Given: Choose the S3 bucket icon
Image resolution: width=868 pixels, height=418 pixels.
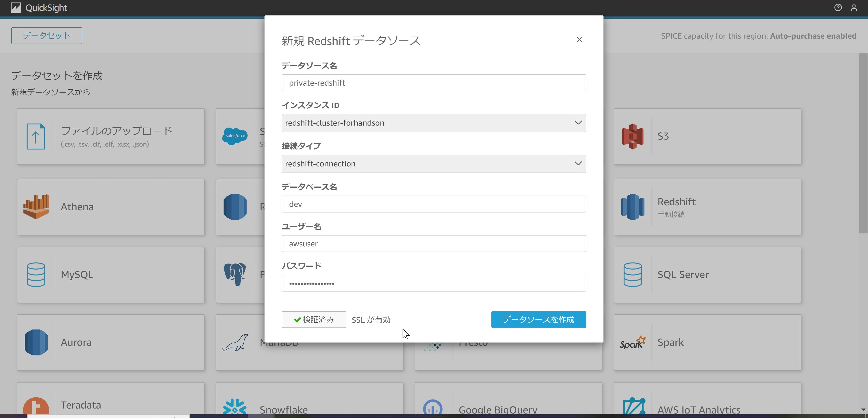Looking at the screenshot, I should pyautogui.click(x=632, y=136).
